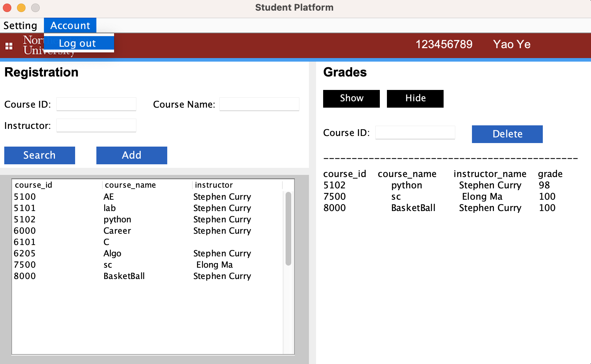Focus the Grades Course ID field
This screenshot has height=364, width=591.
415,132
